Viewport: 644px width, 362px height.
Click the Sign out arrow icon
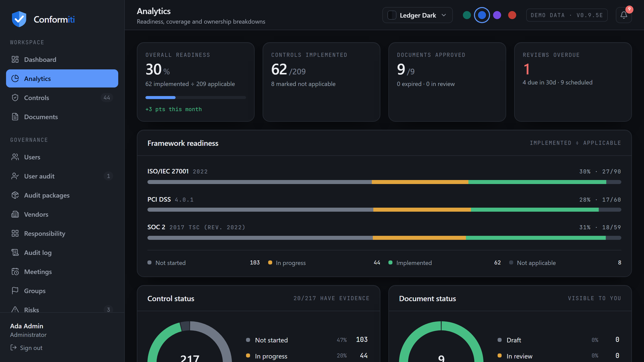pyautogui.click(x=13, y=348)
